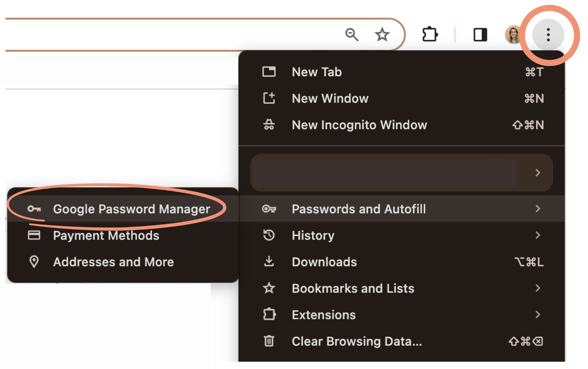588x369 pixels.
Task: Expand the Extensions submenu arrow
Action: click(538, 315)
